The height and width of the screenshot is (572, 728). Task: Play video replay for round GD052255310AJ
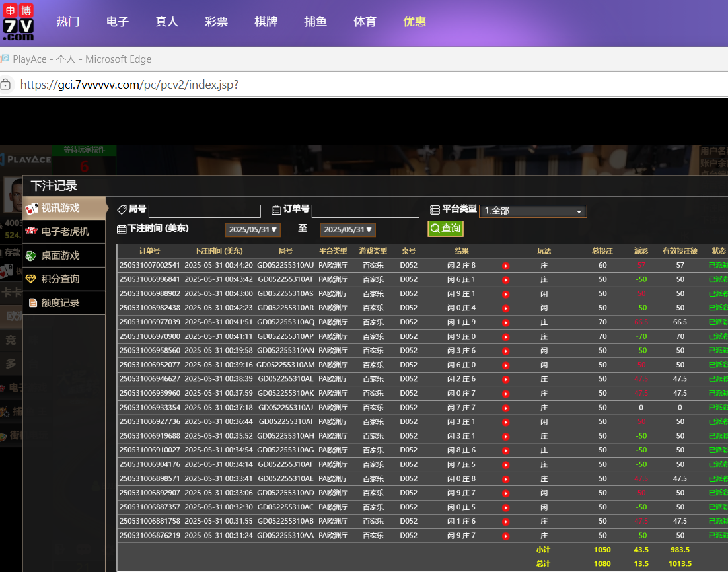point(505,408)
